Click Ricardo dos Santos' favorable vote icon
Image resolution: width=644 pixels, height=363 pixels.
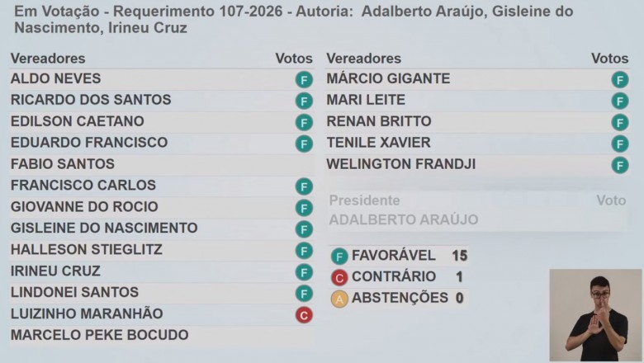(304, 101)
